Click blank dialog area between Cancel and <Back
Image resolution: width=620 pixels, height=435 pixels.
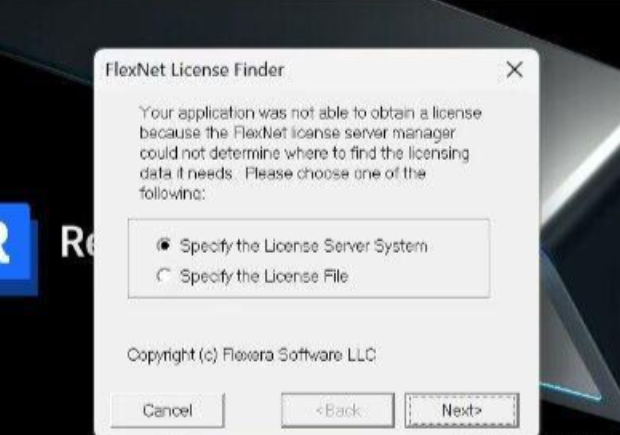253,410
